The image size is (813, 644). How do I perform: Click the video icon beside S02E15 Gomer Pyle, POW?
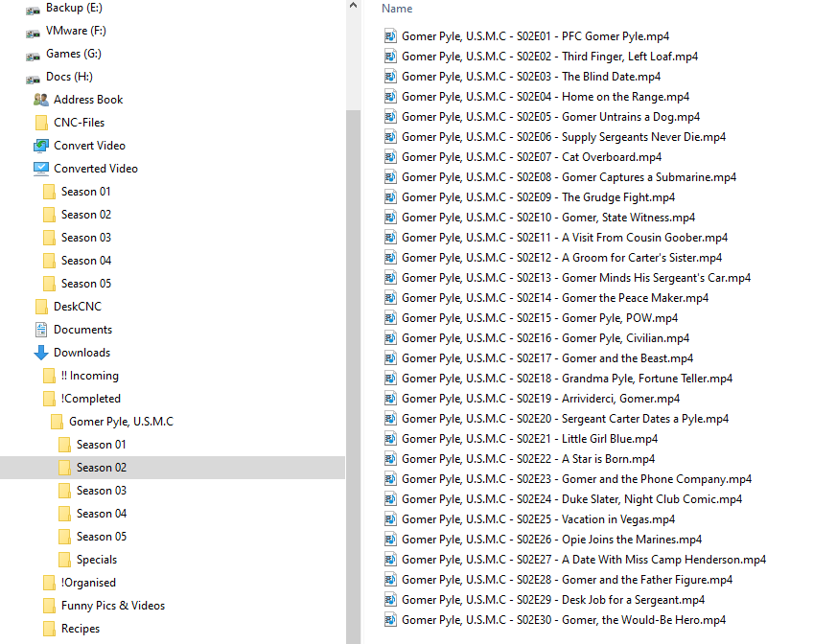click(x=389, y=317)
